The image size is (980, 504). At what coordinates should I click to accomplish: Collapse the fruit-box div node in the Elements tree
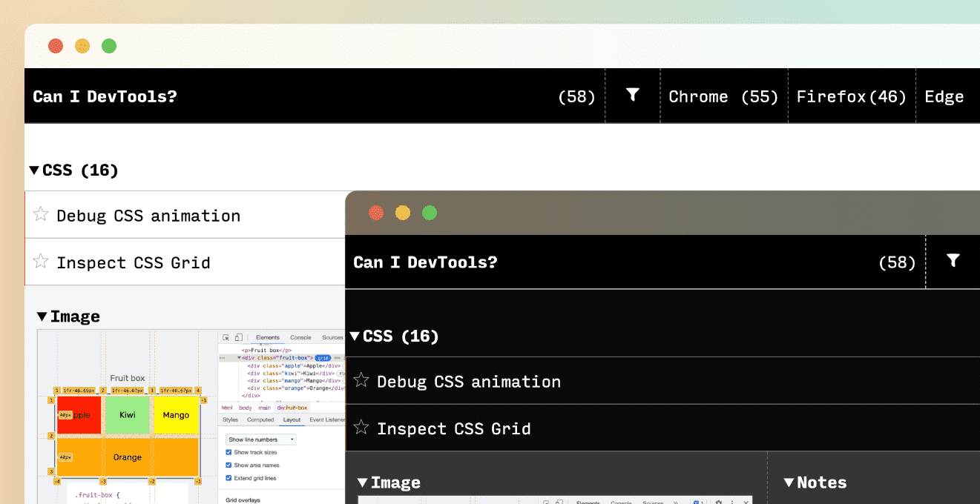click(x=239, y=358)
